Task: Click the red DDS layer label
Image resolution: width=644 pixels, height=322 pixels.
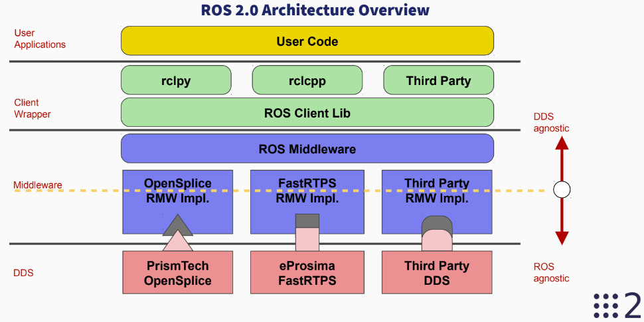Action: pyautogui.click(x=23, y=272)
